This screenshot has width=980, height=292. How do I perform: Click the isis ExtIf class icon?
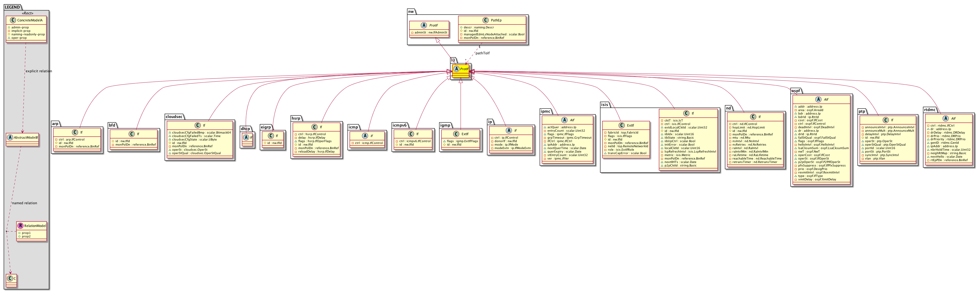[x=621, y=125]
